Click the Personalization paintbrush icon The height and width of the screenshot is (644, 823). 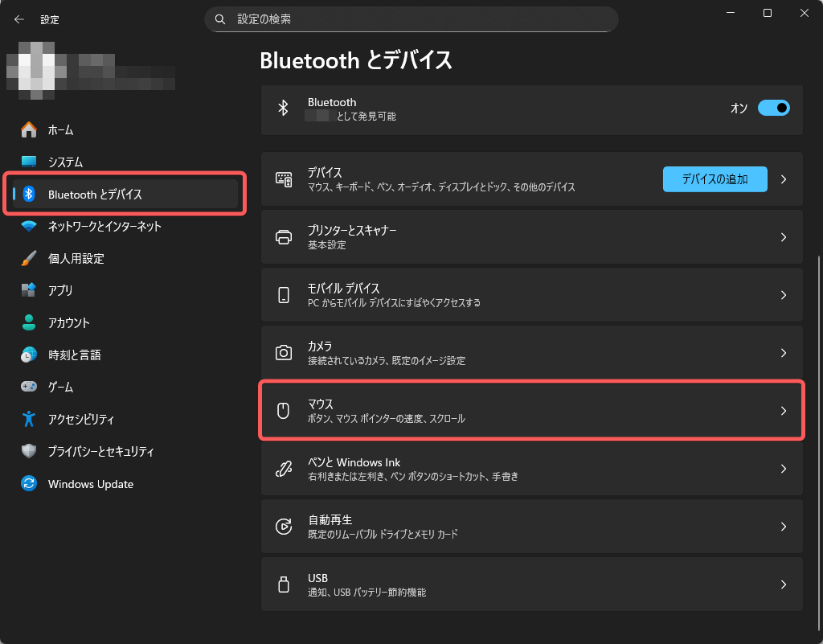(x=29, y=258)
